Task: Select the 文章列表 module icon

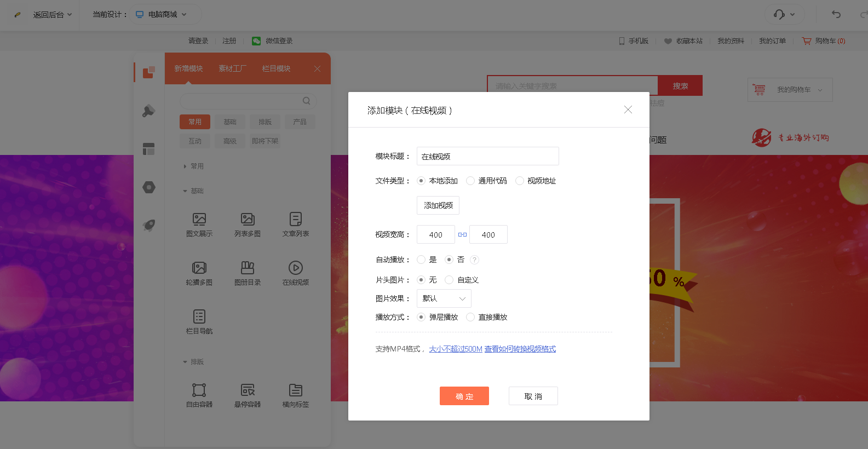Action: click(296, 220)
